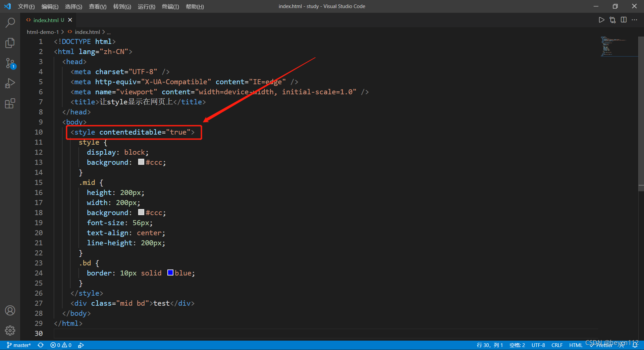The height and width of the screenshot is (350, 644).
Task: Open problems panel via errors and warnings counter
Action: pyautogui.click(x=61, y=345)
